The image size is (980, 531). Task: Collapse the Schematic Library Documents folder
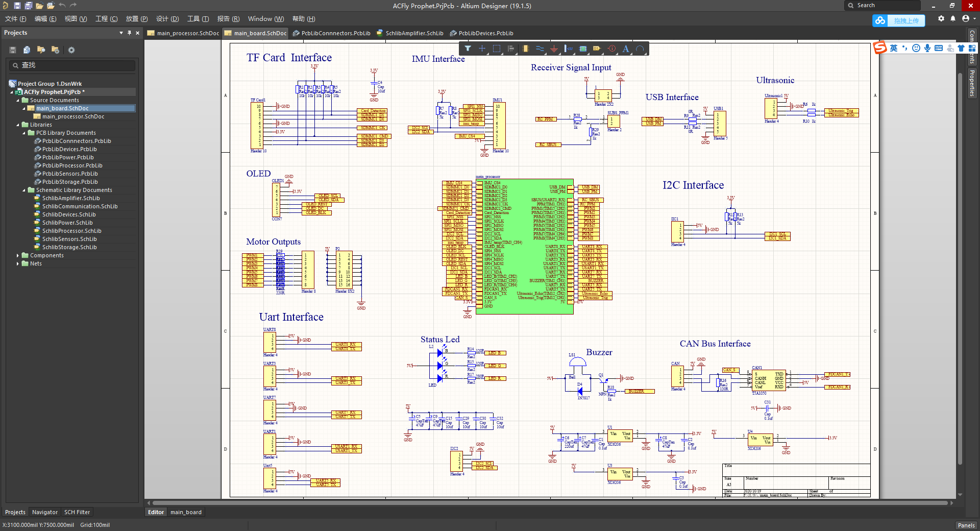tap(24, 190)
